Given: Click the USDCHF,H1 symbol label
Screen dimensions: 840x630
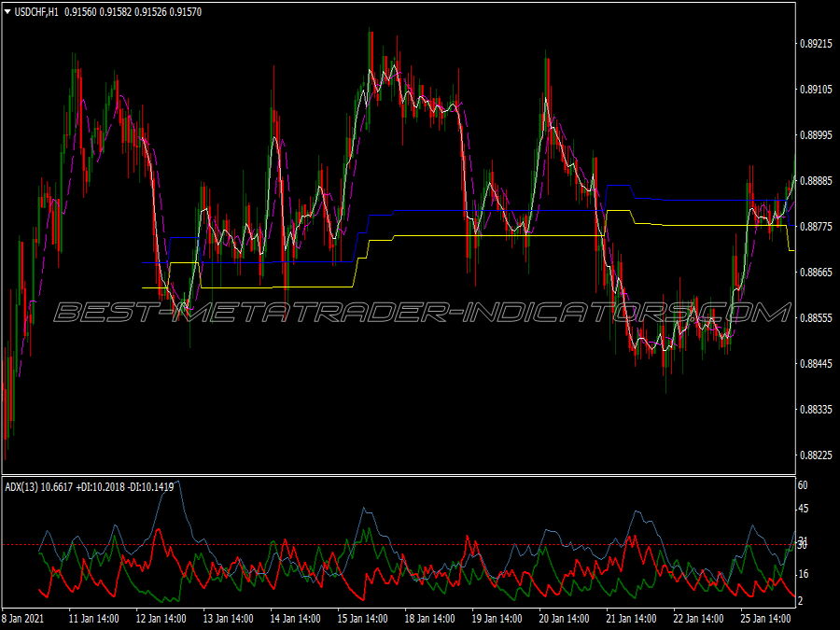Looking at the screenshot, I should tap(36, 12).
